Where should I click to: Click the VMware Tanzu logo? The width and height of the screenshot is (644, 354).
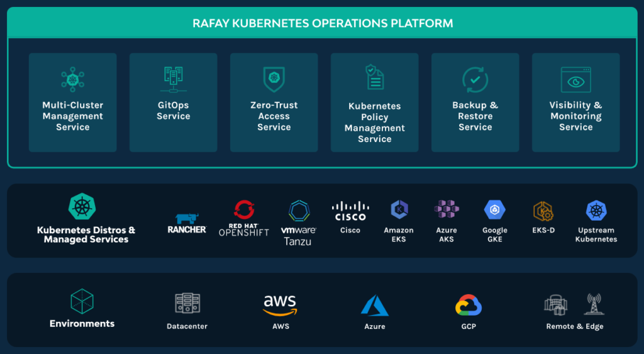click(x=299, y=223)
